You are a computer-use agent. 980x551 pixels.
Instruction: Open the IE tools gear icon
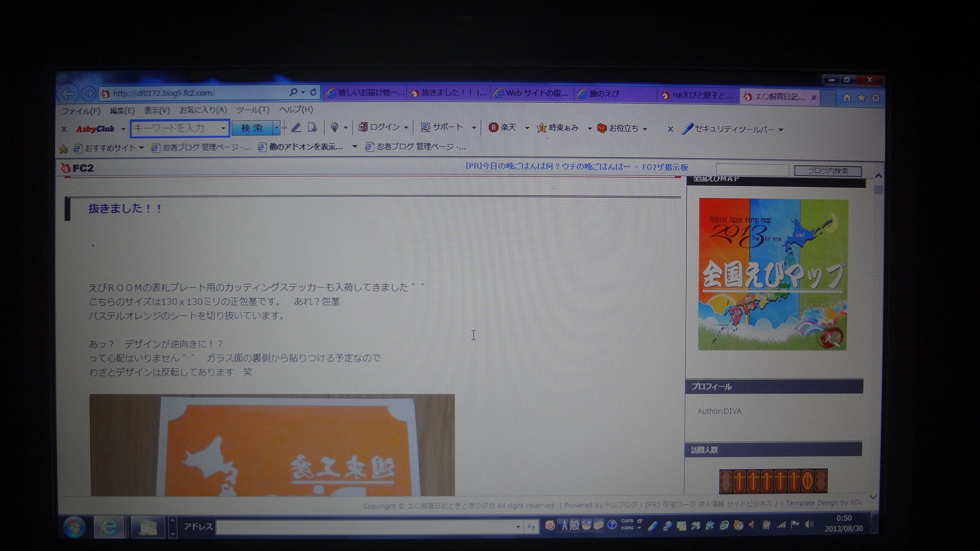coord(876,98)
